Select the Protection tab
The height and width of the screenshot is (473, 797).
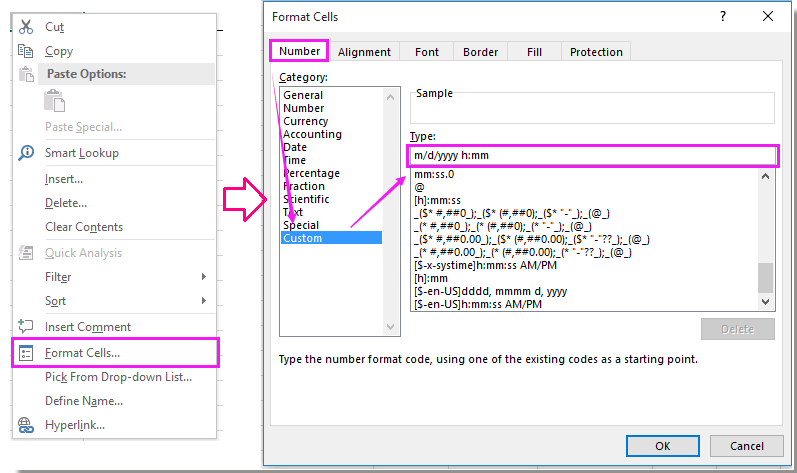coord(595,52)
